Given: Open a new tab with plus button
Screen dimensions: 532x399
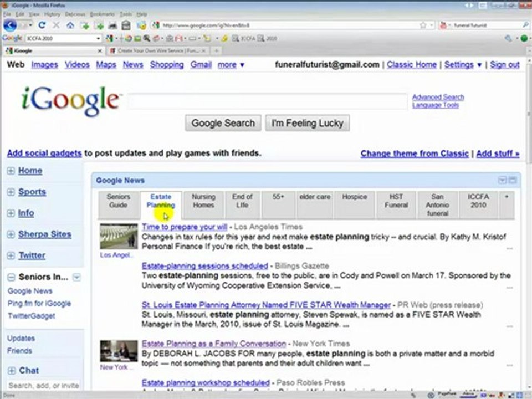Looking at the screenshot, I should click(x=216, y=50).
